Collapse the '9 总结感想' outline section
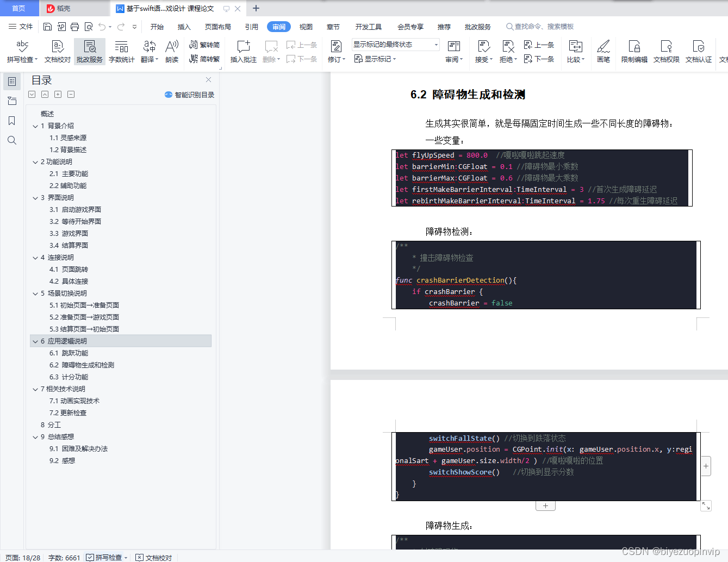728x562 pixels. click(x=35, y=437)
